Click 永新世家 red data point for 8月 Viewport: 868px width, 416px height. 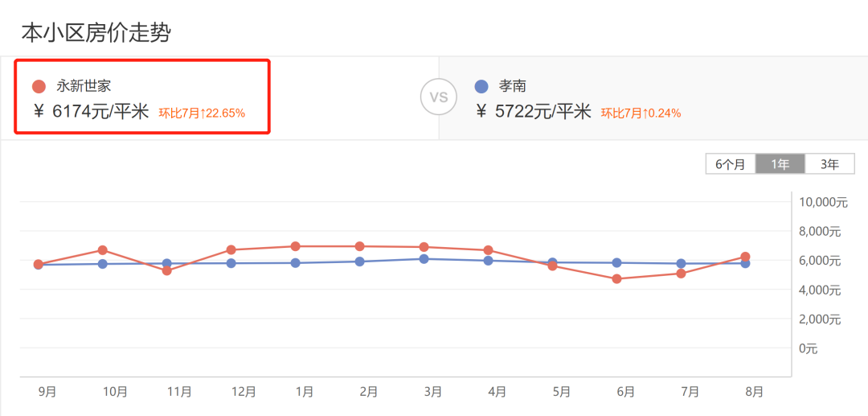(x=745, y=257)
